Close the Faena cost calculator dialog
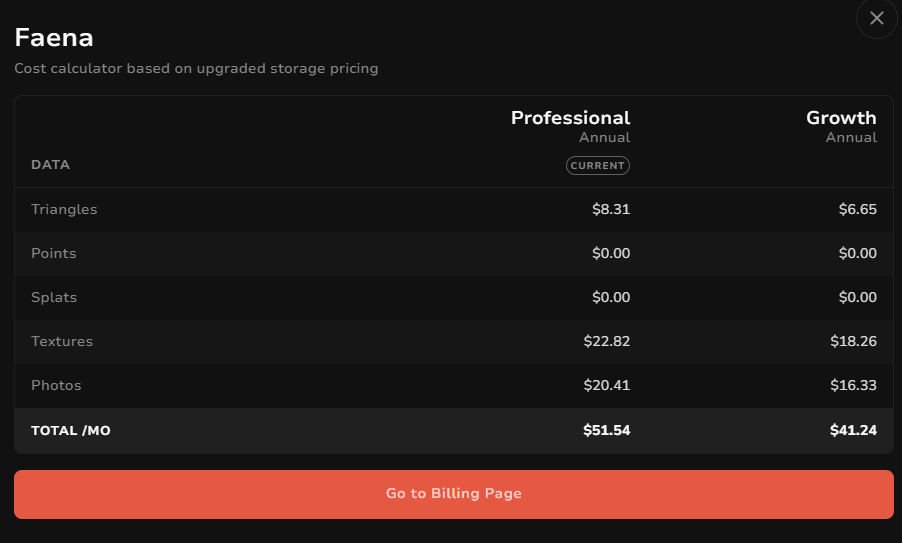Screen dimensions: 902x543 pyautogui.click(x=877, y=18)
